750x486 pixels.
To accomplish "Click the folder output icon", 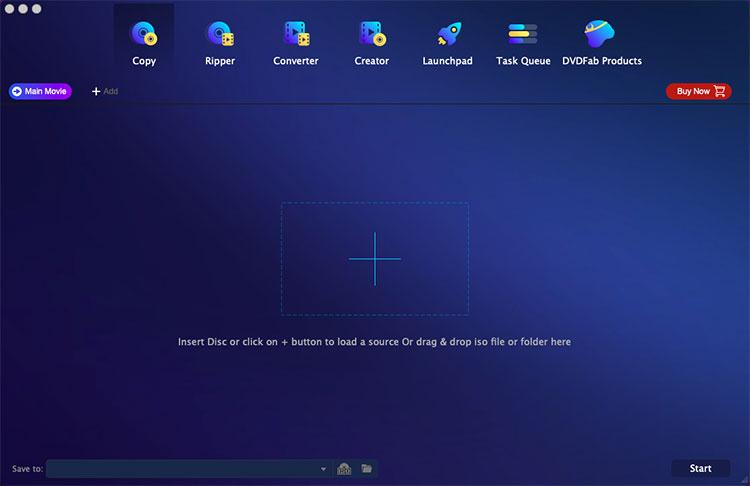I will click(x=367, y=469).
